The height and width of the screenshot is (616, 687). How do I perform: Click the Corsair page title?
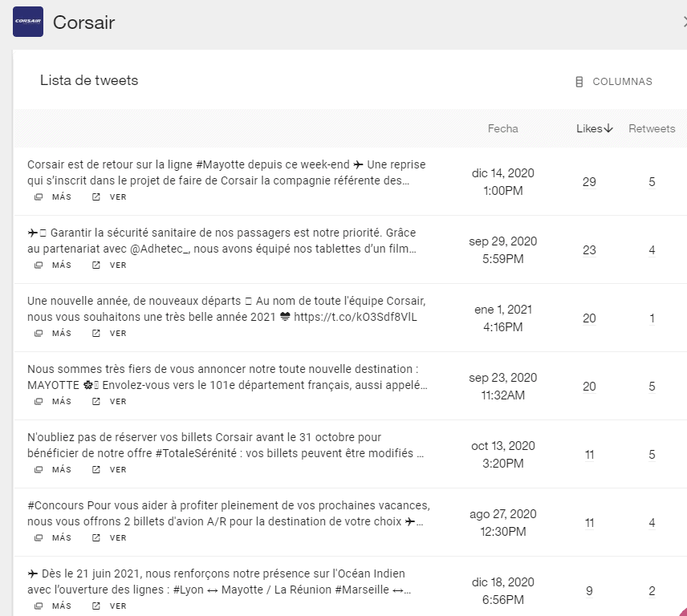[x=83, y=22]
